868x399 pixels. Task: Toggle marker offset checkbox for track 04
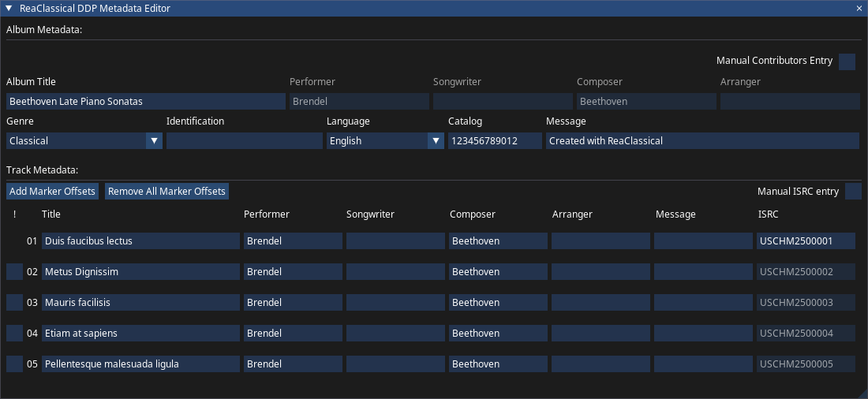click(15, 333)
